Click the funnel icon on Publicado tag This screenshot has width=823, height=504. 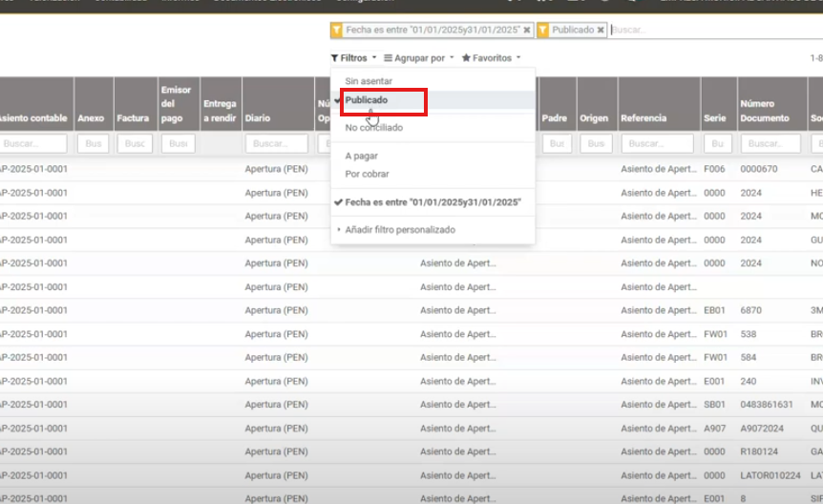(543, 31)
